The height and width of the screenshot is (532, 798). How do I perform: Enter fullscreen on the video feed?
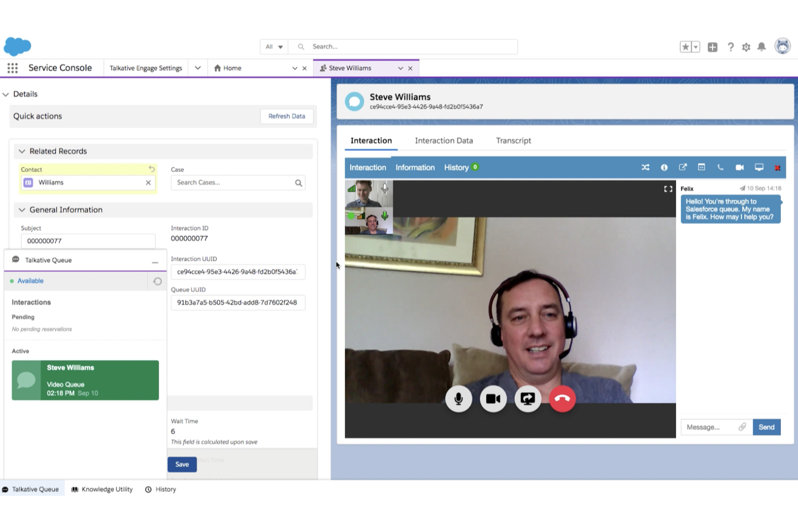point(667,189)
